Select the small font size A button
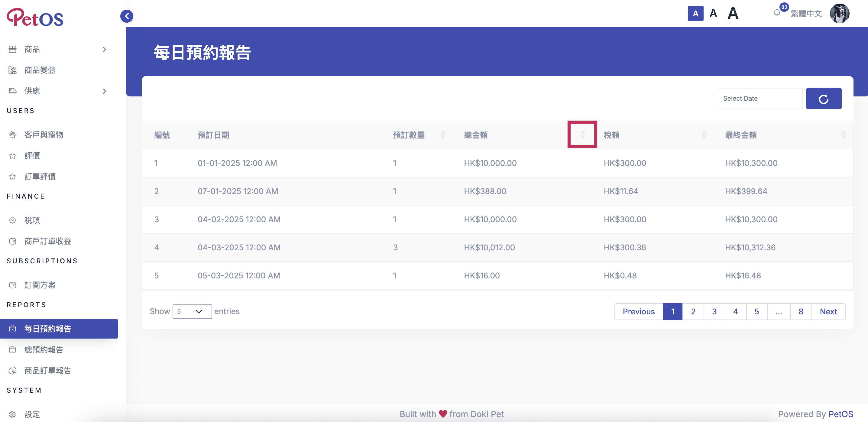This screenshot has width=868, height=422. tap(695, 14)
